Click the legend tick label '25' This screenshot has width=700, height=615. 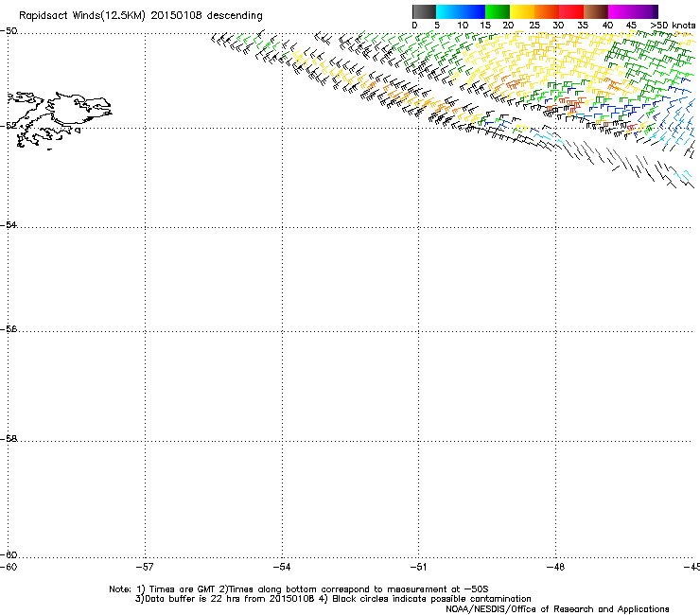tap(534, 26)
